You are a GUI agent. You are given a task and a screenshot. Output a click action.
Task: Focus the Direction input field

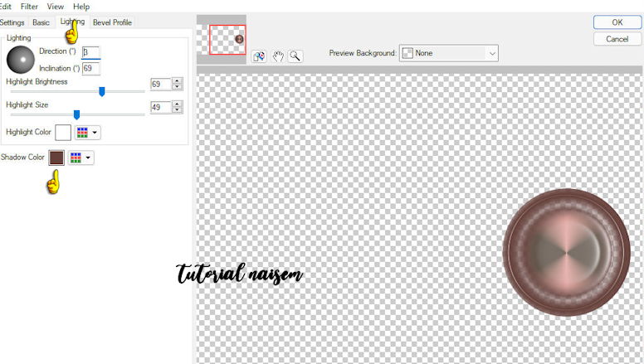coord(90,52)
